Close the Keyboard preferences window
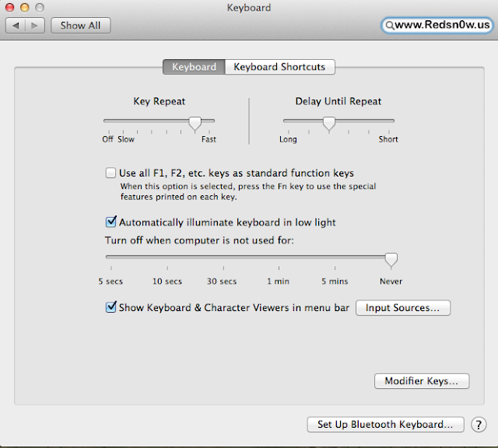 (10, 7)
